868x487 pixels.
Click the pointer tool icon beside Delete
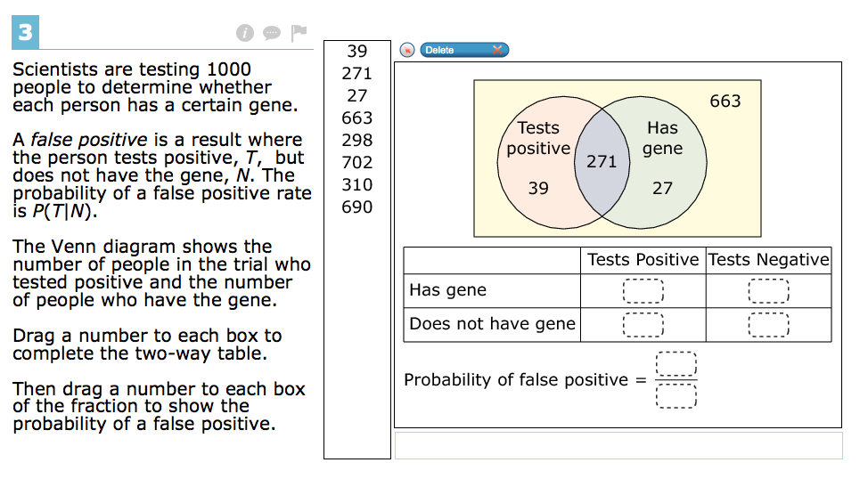[x=407, y=51]
